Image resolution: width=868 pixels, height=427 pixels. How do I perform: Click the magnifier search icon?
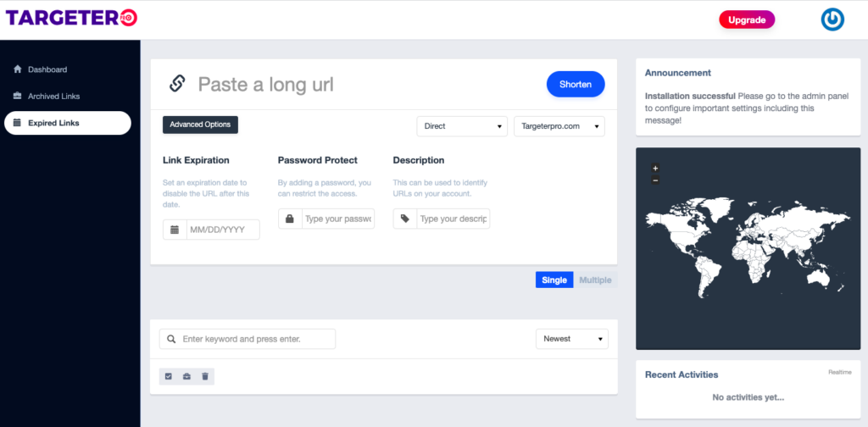click(171, 339)
